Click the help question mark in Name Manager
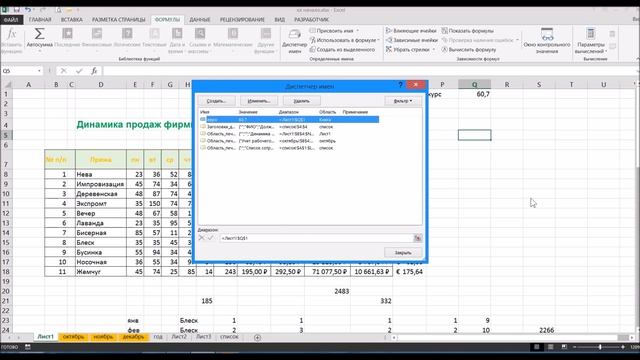Viewport: 640px width, 360px height. pyautogui.click(x=400, y=84)
